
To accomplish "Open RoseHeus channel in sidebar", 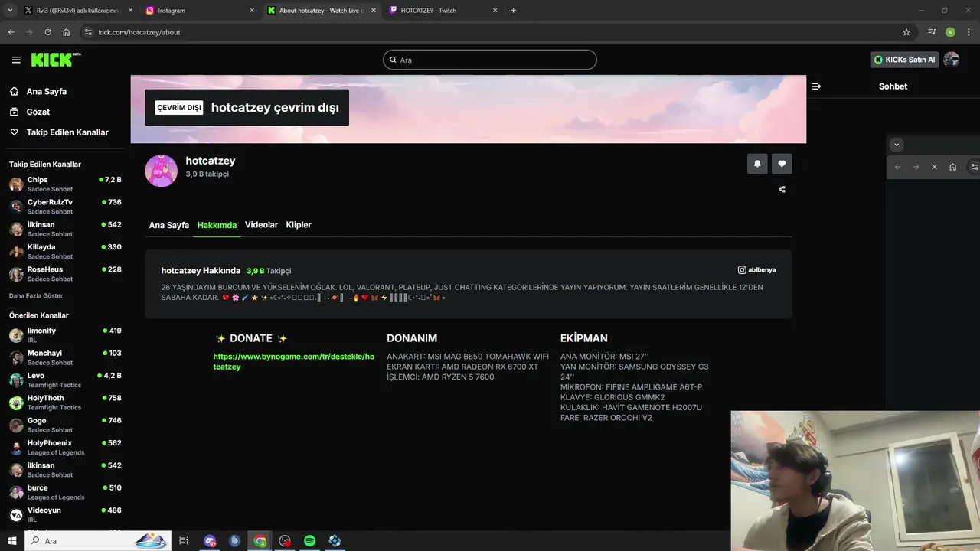I will tap(65, 274).
